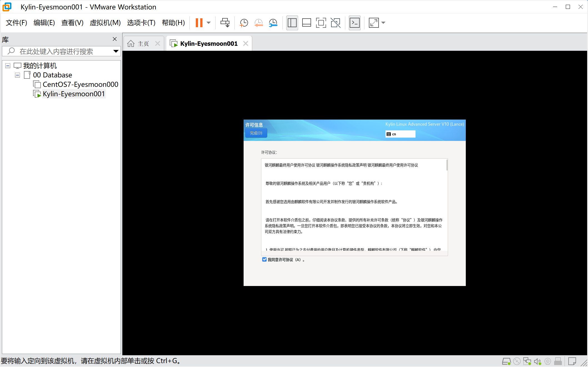Open the 虚拟机(M) menu
588x367 pixels.
pyautogui.click(x=105, y=23)
